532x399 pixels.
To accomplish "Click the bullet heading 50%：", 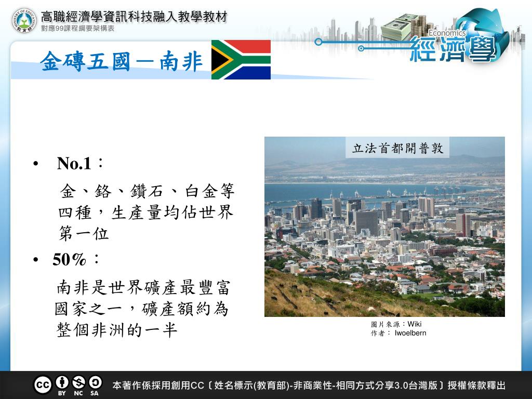I will (76, 260).
